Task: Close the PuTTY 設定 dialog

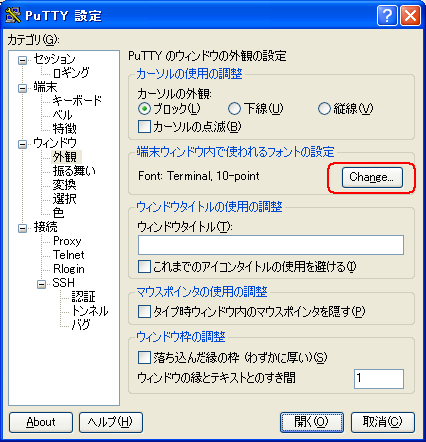Action: pos(410,15)
